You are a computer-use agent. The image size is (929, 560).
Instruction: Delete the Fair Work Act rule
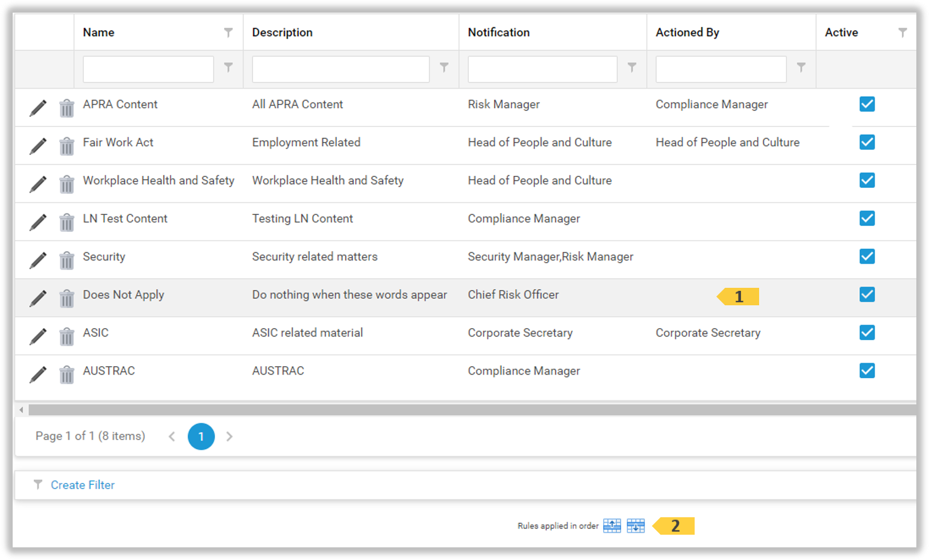(x=66, y=146)
